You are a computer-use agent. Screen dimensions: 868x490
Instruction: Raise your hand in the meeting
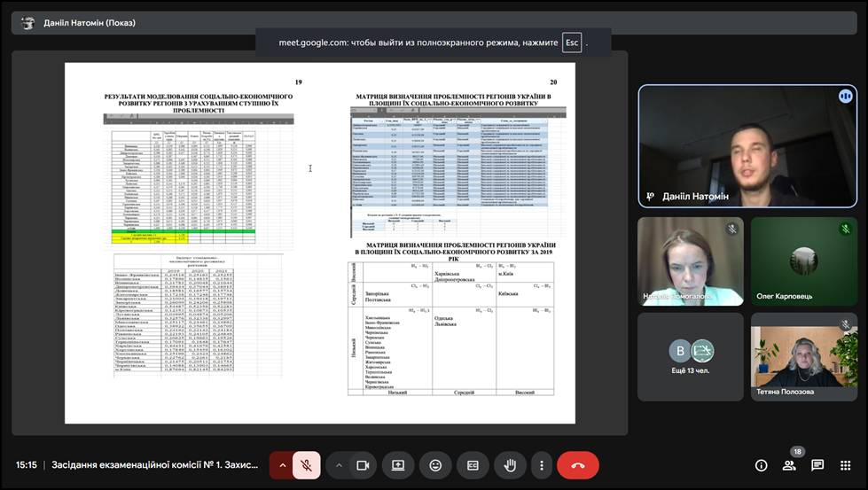pos(510,465)
